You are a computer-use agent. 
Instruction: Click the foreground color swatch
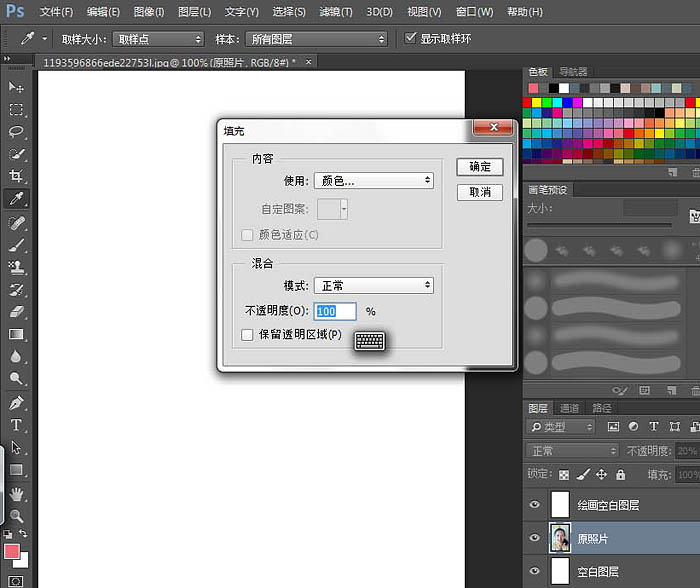(11, 551)
